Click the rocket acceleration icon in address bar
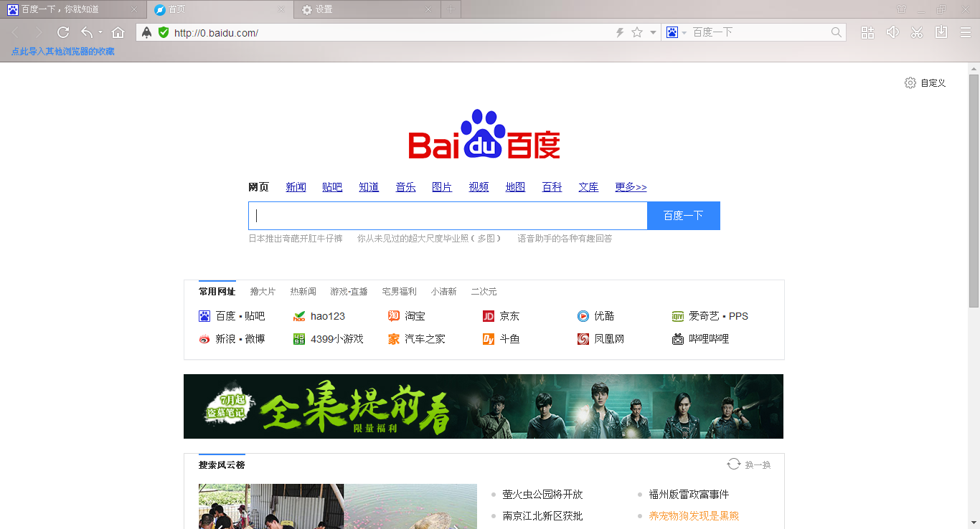The image size is (980, 529). pos(147,32)
